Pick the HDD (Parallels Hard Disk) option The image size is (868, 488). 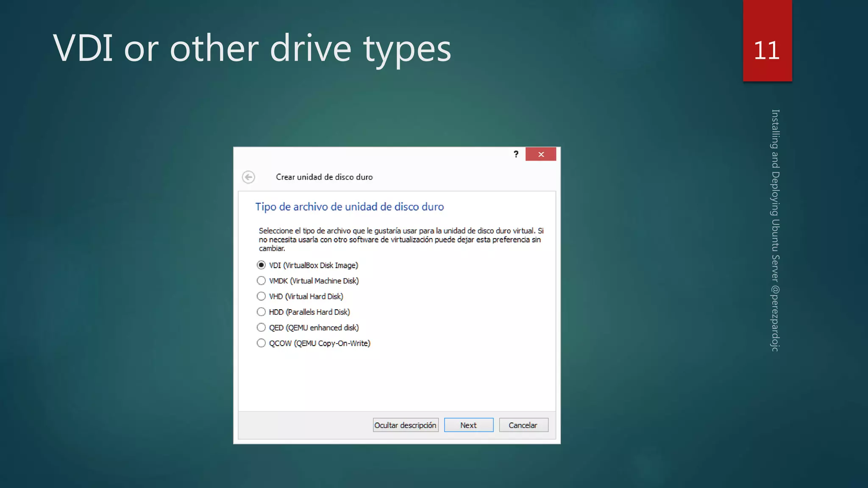click(x=261, y=312)
